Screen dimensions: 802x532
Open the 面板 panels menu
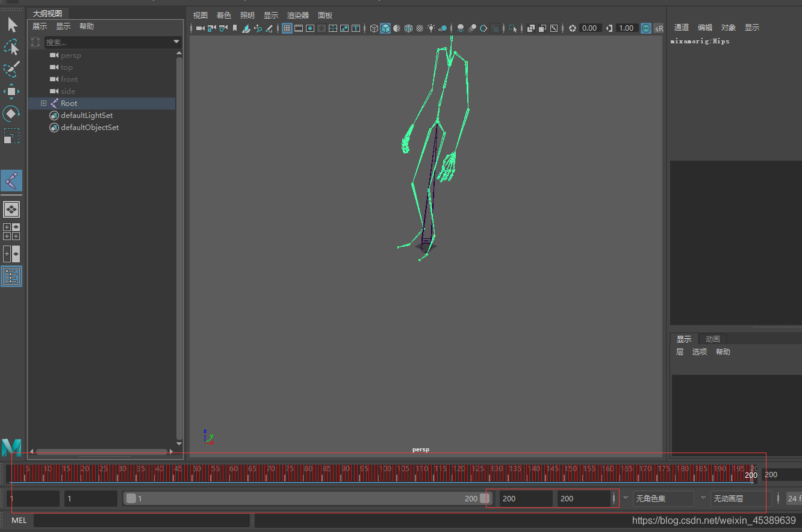tap(325, 15)
